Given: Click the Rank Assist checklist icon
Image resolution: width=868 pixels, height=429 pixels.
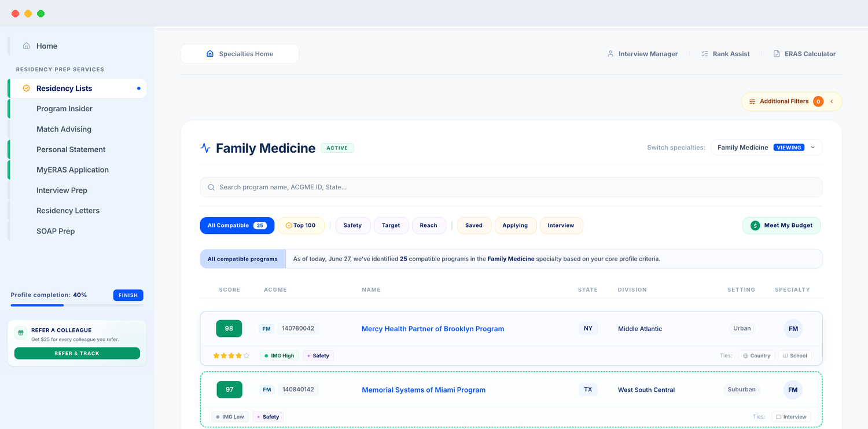Looking at the screenshot, I should (x=705, y=54).
